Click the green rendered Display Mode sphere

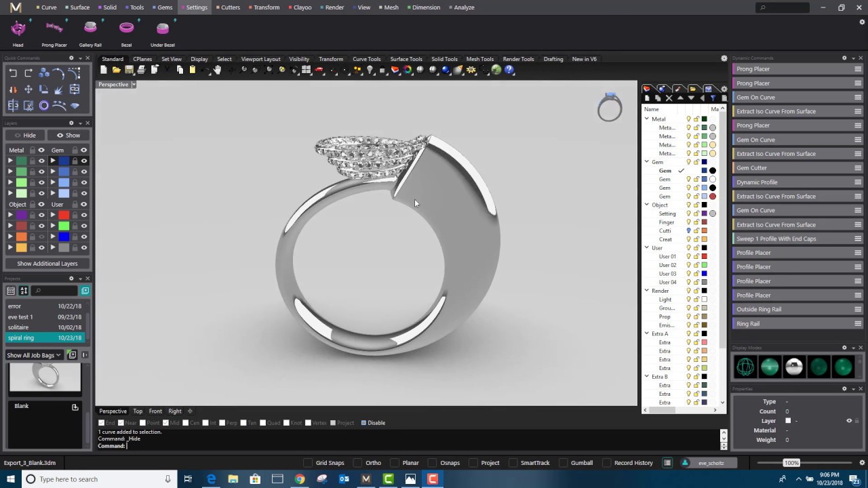(x=843, y=367)
